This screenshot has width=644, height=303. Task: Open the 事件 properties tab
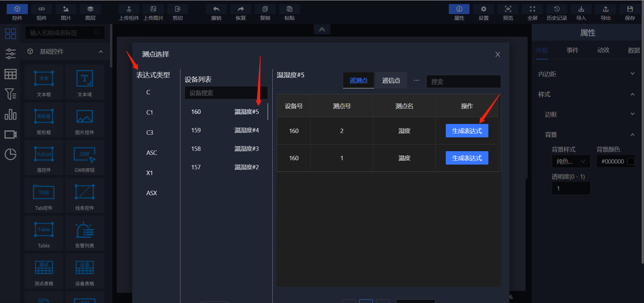tap(572, 50)
